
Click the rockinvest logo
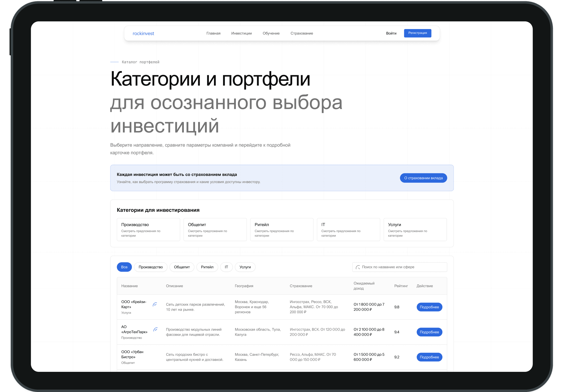[143, 33]
